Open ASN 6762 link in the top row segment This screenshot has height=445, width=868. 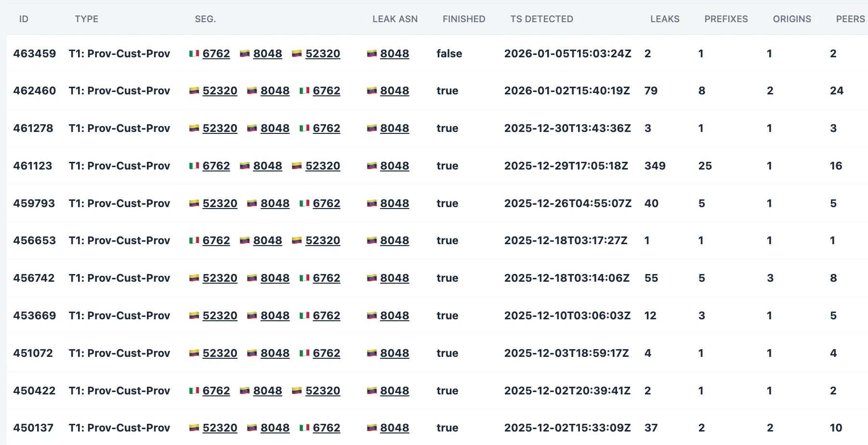[x=216, y=54]
